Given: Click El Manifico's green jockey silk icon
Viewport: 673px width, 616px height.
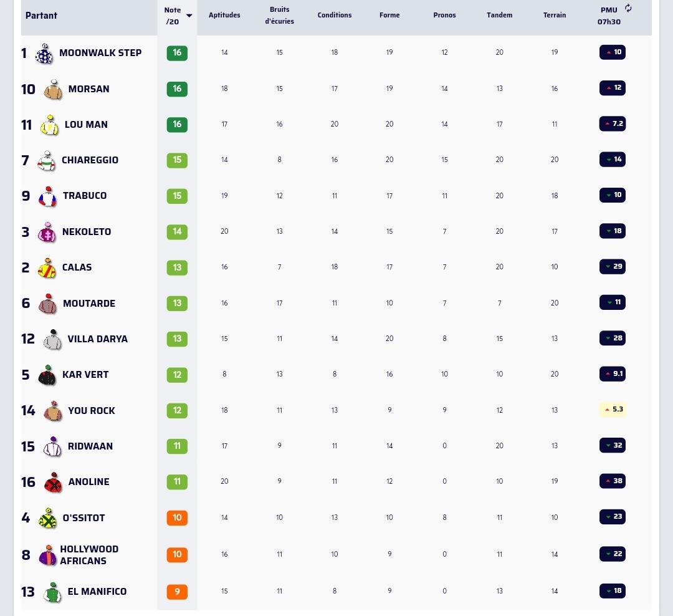Looking at the screenshot, I should click(x=52, y=592).
